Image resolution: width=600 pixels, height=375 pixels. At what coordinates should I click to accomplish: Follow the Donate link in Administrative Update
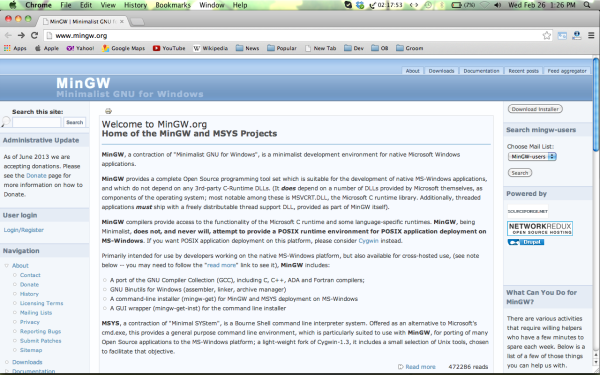pyautogui.click(x=36, y=176)
